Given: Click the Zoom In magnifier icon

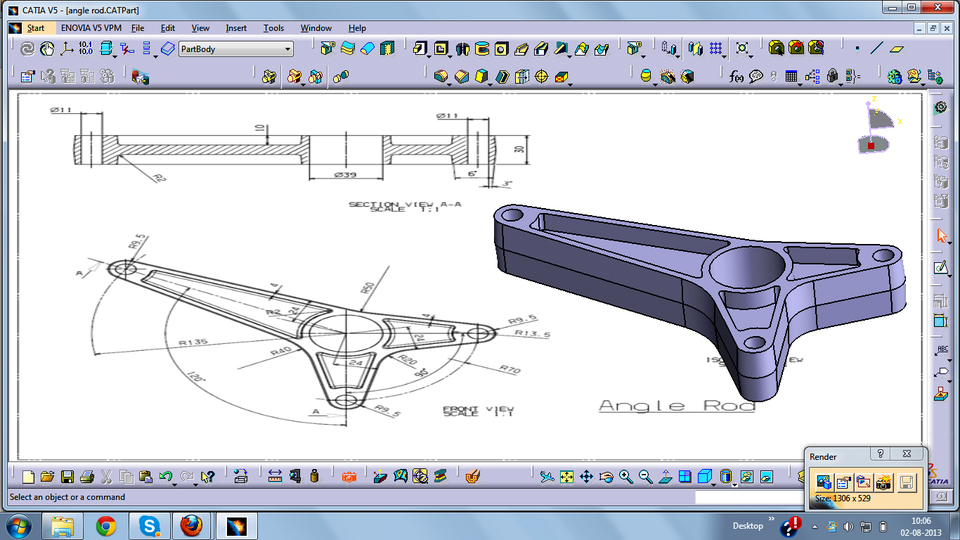Looking at the screenshot, I should 626,477.
